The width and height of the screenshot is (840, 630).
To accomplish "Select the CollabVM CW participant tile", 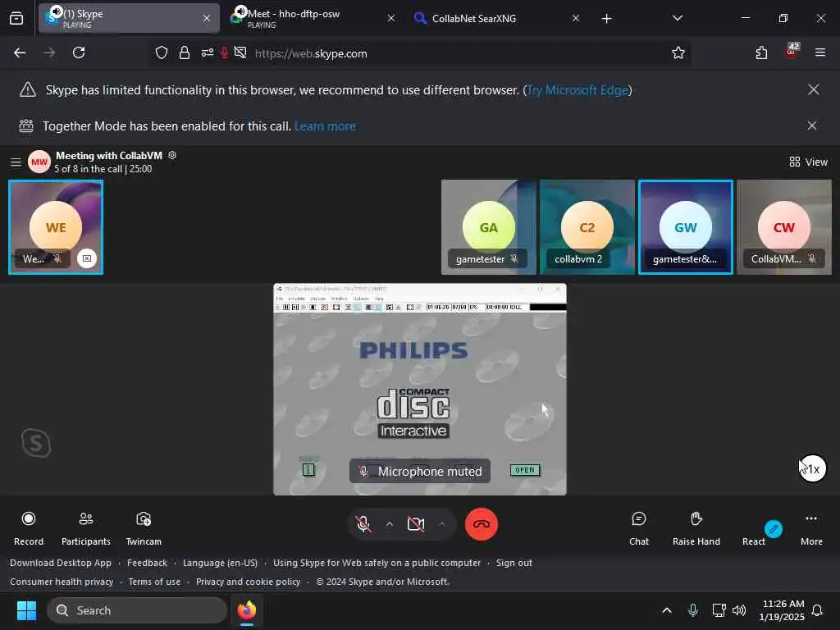I will pyautogui.click(x=784, y=227).
